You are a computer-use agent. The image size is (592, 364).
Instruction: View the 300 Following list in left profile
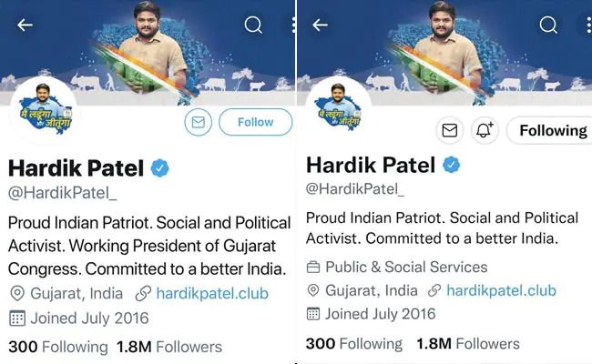[57, 347]
